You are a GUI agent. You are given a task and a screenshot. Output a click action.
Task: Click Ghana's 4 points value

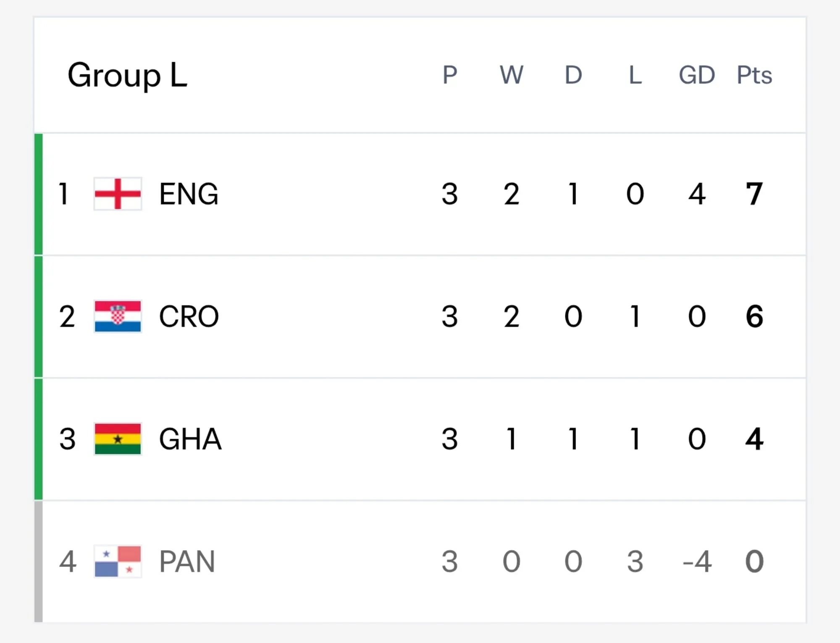coord(754,439)
